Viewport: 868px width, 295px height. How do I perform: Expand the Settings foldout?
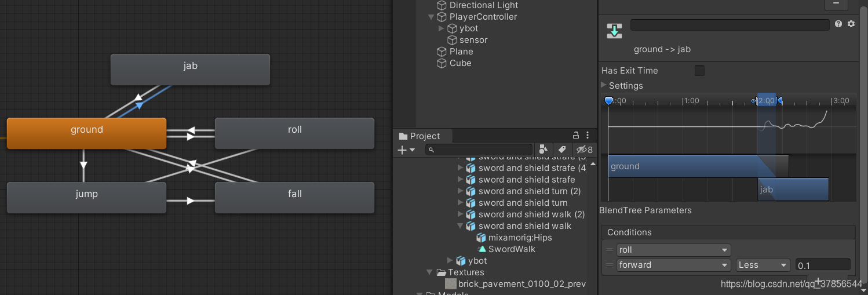coord(604,85)
